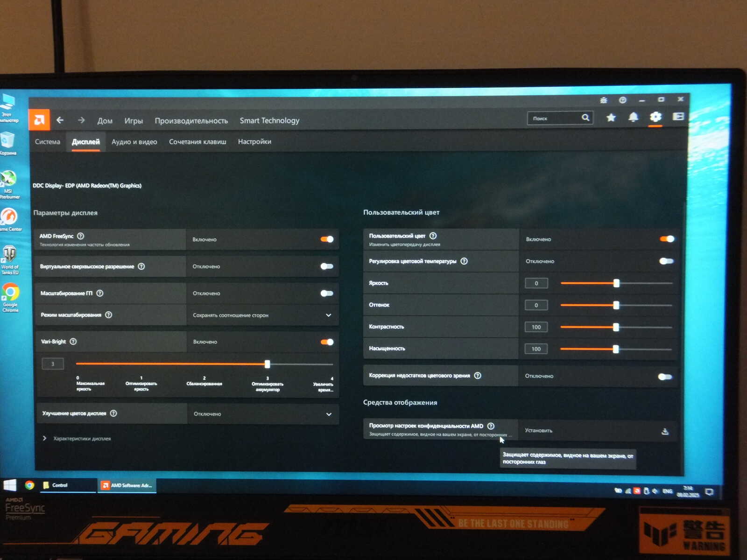The width and height of the screenshot is (747, 560).
Task: Show help for Улучшение цветов дисплея
Action: (x=113, y=413)
